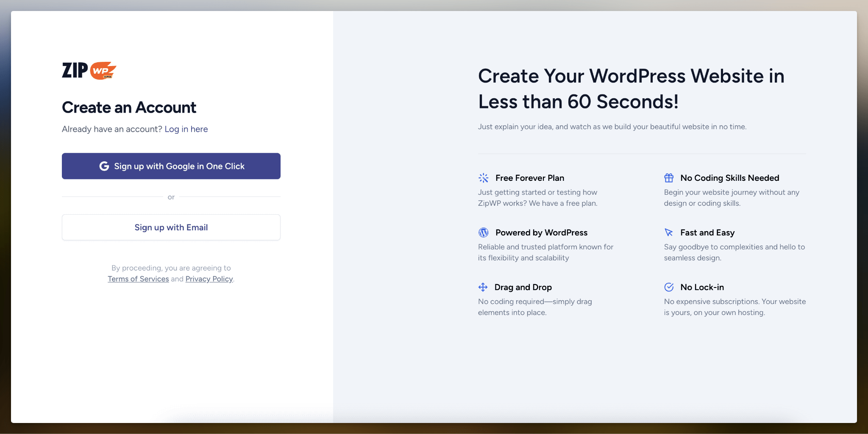Click the ZipWP logo
The width and height of the screenshot is (868, 434).
point(89,70)
